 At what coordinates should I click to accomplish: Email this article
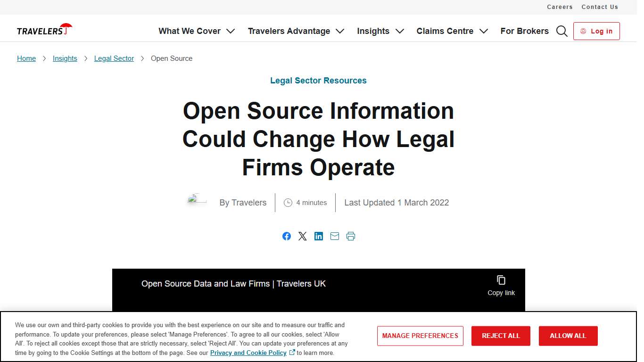click(335, 236)
